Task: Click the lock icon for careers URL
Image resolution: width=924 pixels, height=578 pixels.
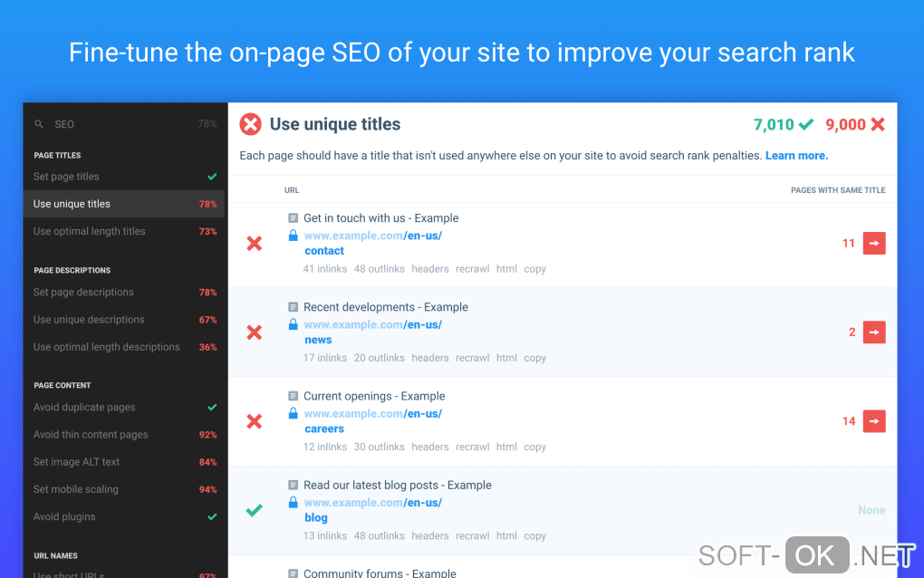Action: point(293,413)
